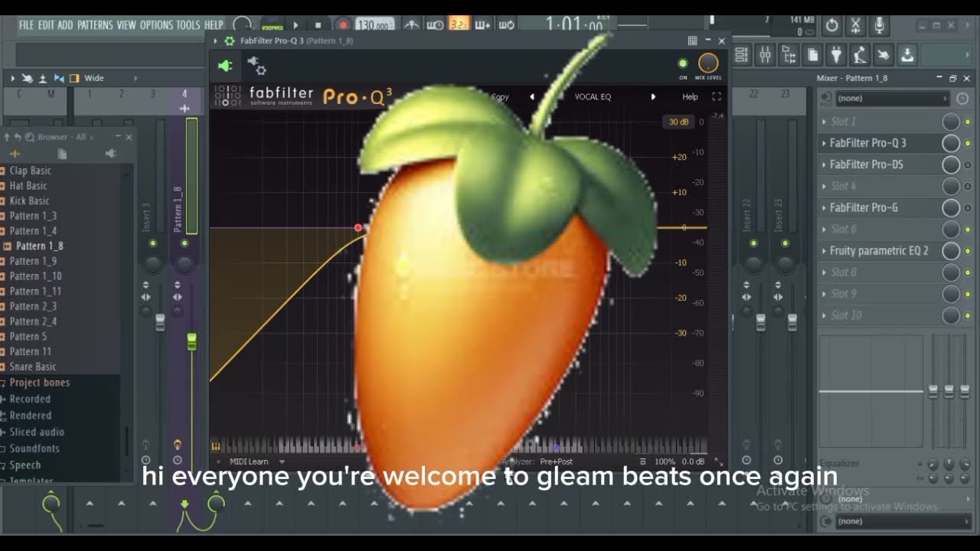980x551 pixels.
Task: Click the mixer clock latency icon
Action: pyautogui.click(x=962, y=99)
